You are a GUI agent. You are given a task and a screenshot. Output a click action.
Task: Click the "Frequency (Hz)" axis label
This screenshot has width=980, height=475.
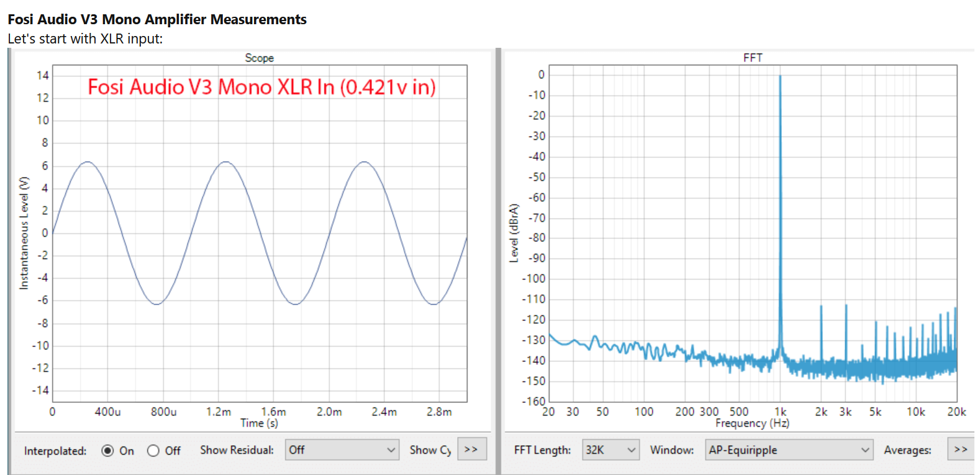click(752, 423)
